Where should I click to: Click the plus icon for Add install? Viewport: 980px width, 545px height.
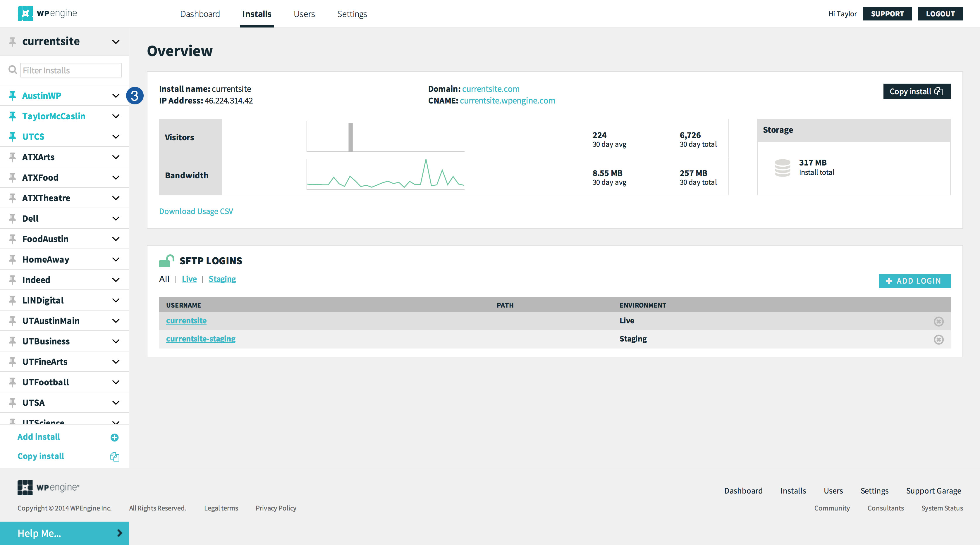[x=114, y=437]
